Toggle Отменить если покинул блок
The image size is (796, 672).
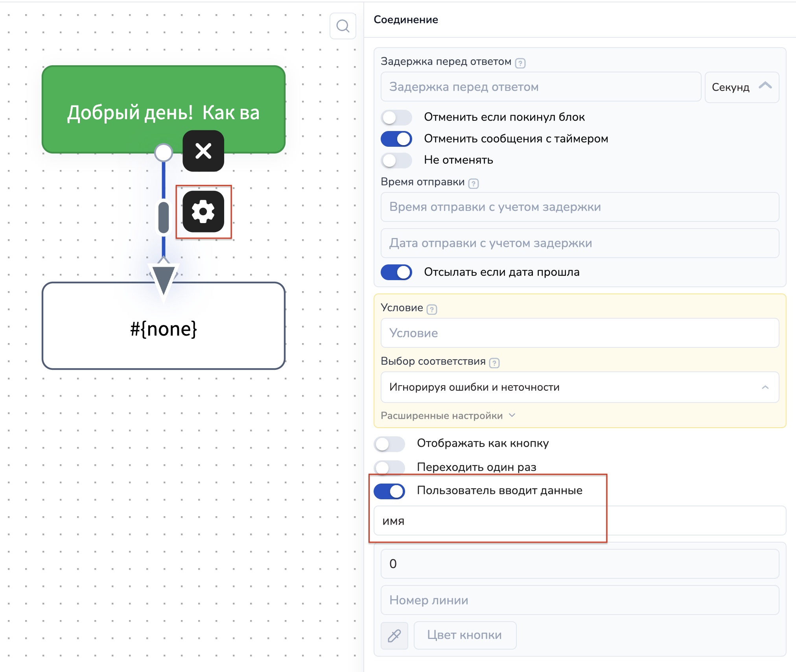[x=396, y=117]
